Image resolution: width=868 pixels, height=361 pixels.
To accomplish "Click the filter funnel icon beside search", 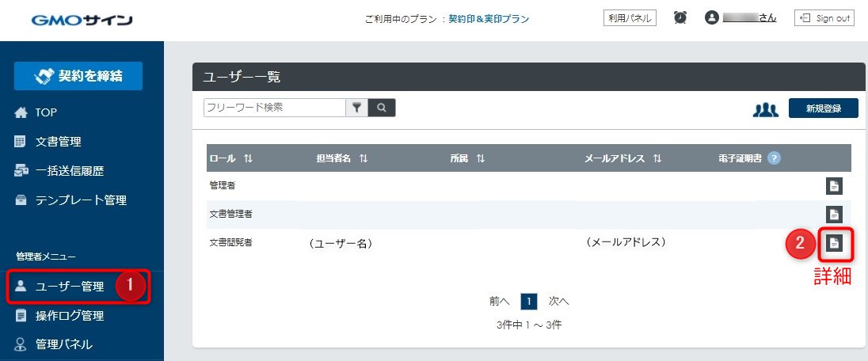I will (357, 108).
